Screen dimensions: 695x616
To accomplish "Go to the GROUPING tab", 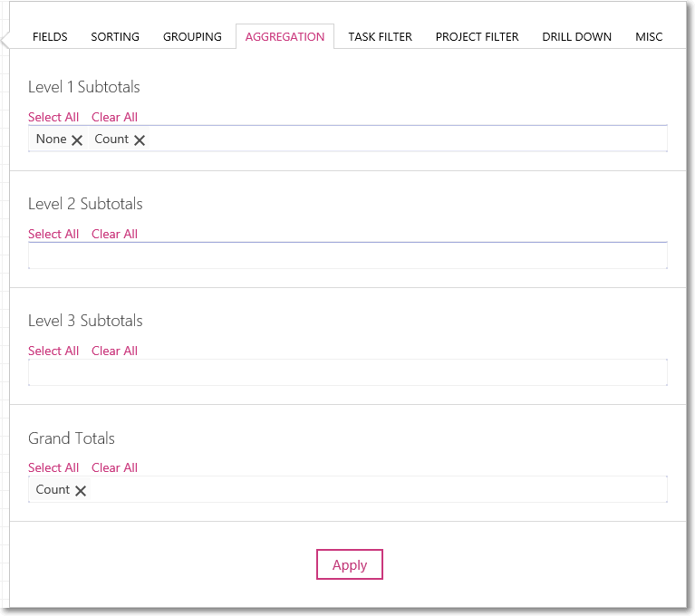I will [x=192, y=37].
